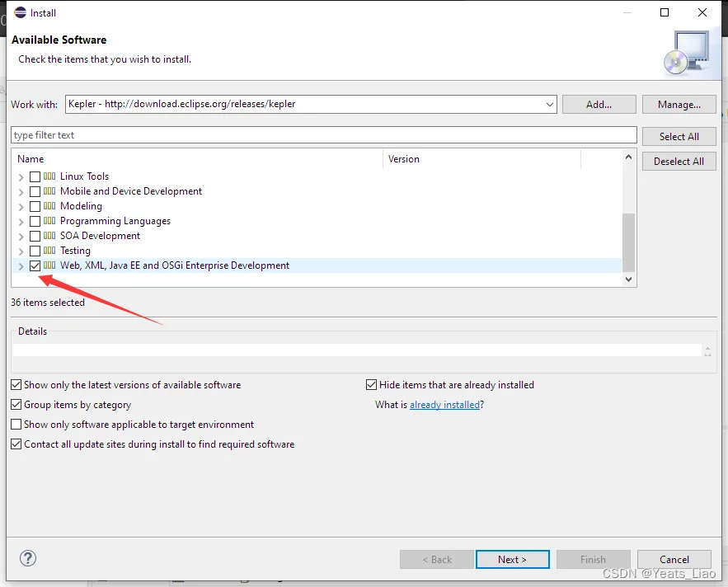The height and width of the screenshot is (587, 728).
Task: Toggle Contact all update sites checkbox
Action: (16, 444)
